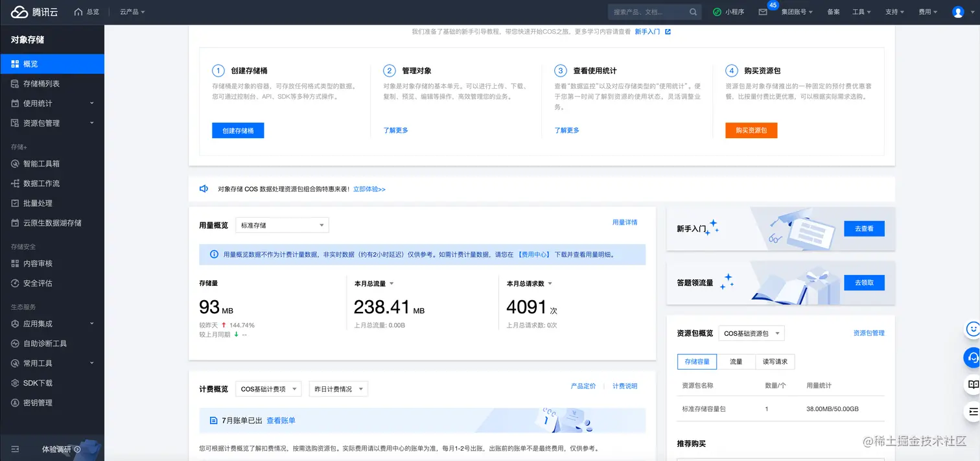Click the 38.00MB/50.00GB usage value
980x461 pixels.
point(832,409)
